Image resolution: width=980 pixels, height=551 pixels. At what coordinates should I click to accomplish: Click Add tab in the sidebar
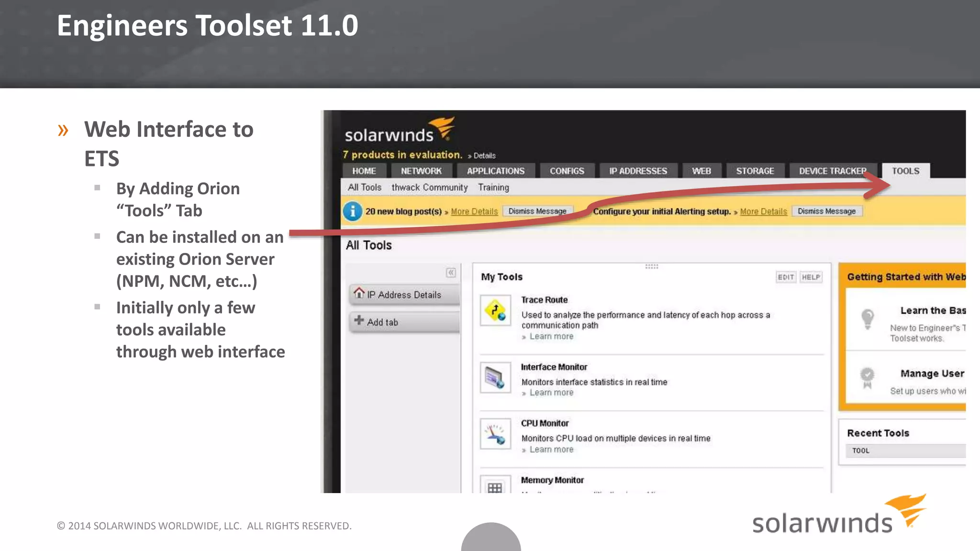click(x=405, y=322)
